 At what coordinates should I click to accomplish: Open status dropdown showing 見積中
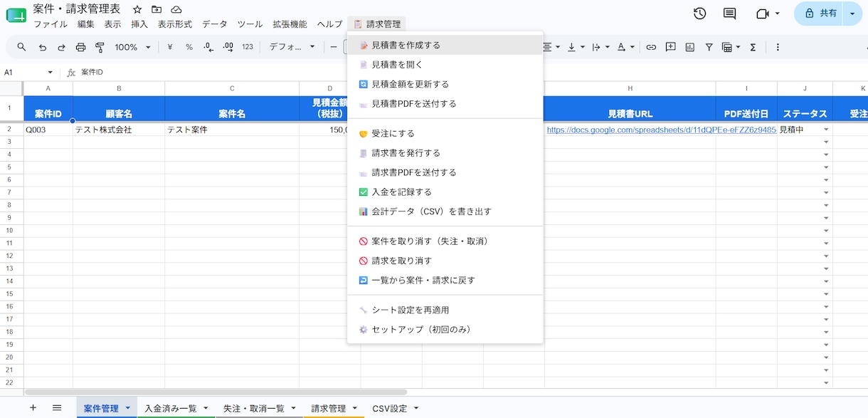826,130
